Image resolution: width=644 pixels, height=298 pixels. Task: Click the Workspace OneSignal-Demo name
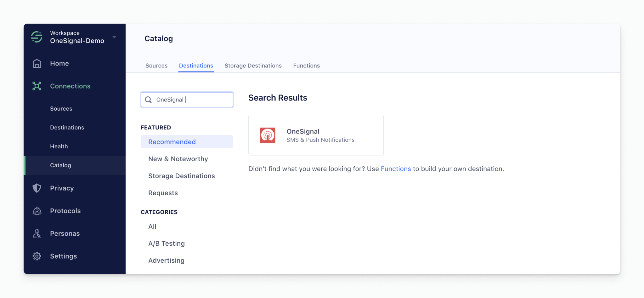click(x=77, y=37)
